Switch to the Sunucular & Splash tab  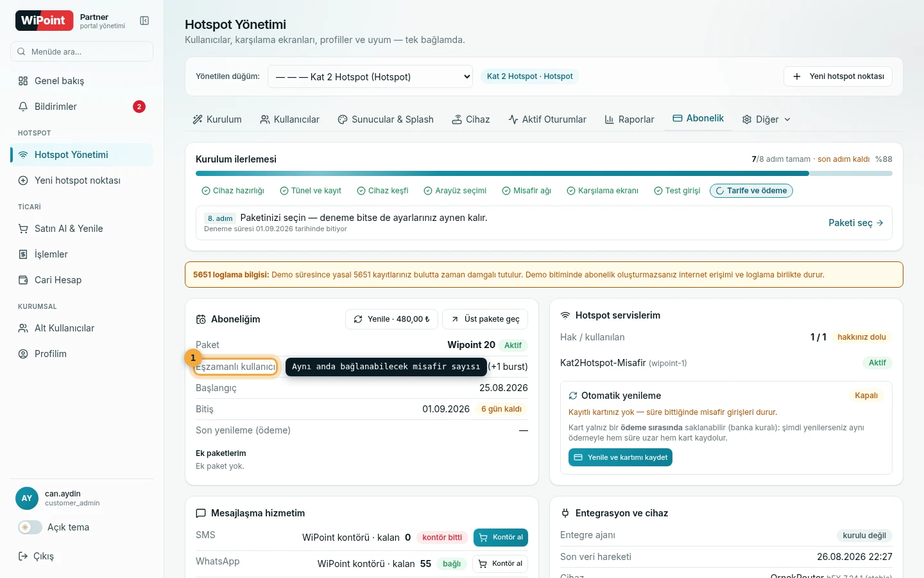[x=386, y=119]
